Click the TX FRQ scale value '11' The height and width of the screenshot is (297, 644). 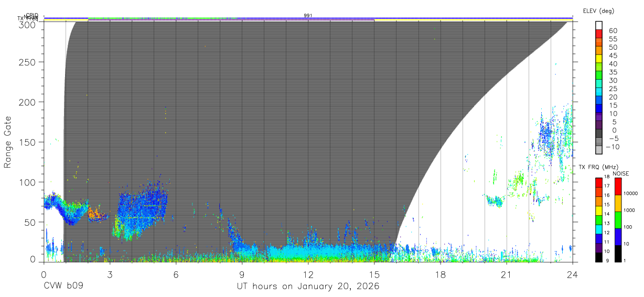pos(606,243)
